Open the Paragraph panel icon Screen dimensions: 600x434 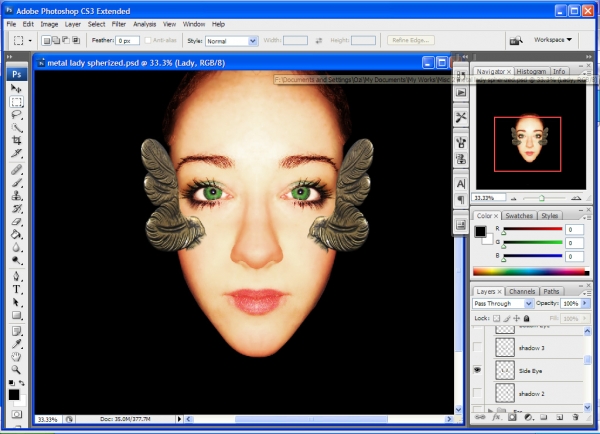click(461, 199)
